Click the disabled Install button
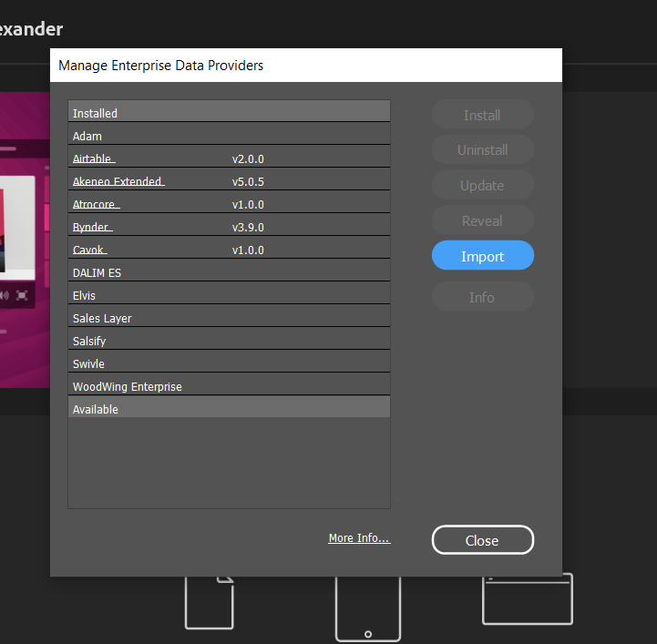The height and width of the screenshot is (644, 657). (483, 114)
